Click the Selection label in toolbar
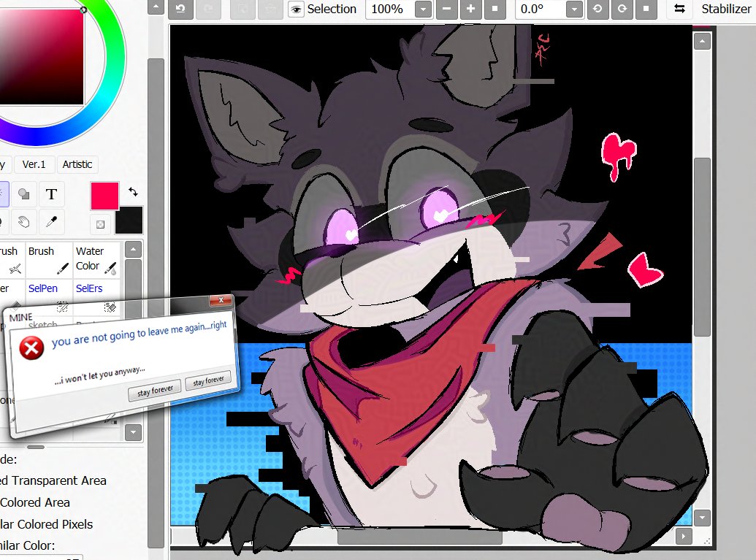The width and height of the screenshot is (756, 560). [332, 9]
